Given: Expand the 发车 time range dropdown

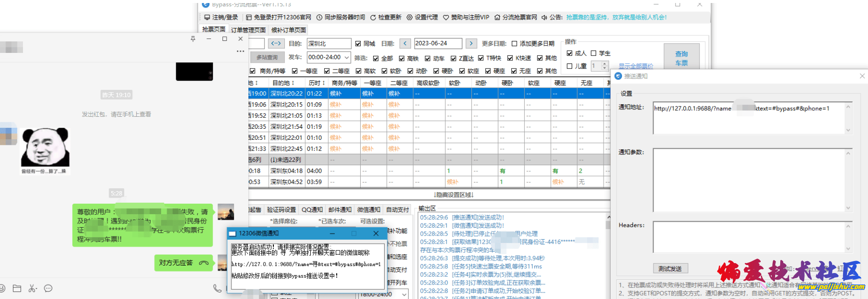Looking at the screenshot, I should coord(347,57).
